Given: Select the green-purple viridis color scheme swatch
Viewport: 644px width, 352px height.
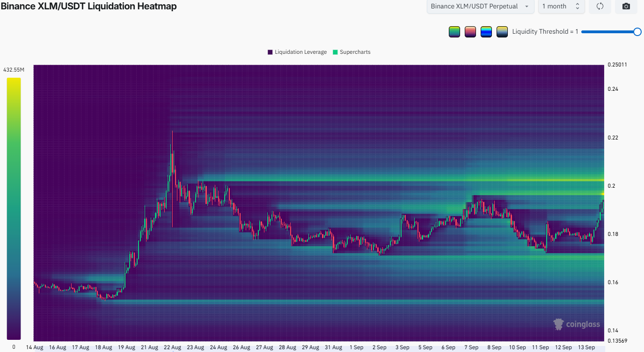Looking at the screenshot, I should click(454, 32).
